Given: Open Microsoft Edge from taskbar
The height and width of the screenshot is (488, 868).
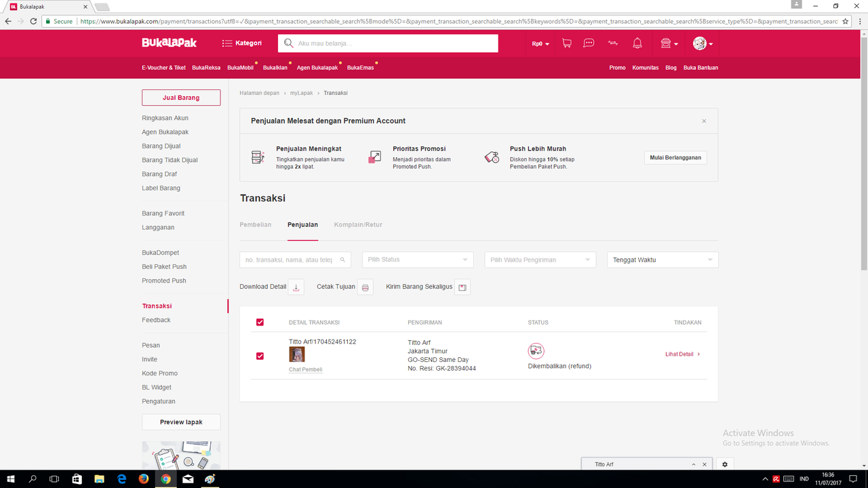Looking at the screenshot, I should 122,479.
